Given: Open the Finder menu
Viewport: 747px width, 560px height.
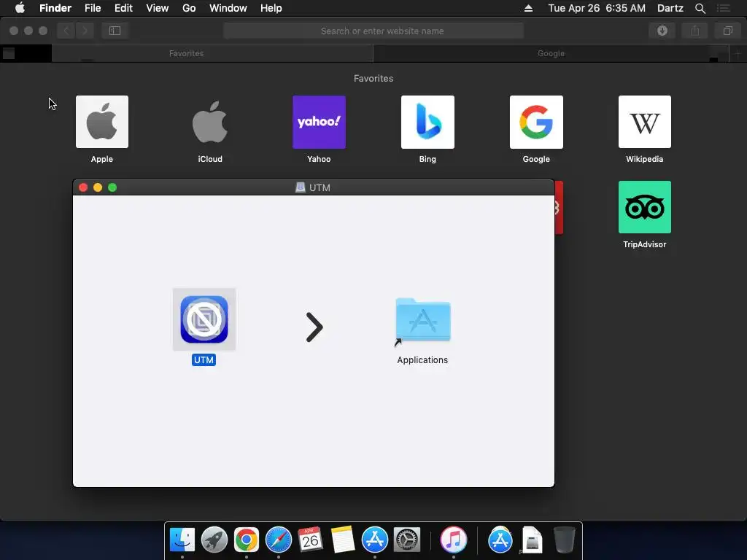Looking at the screenshot, I should (55, 8).
